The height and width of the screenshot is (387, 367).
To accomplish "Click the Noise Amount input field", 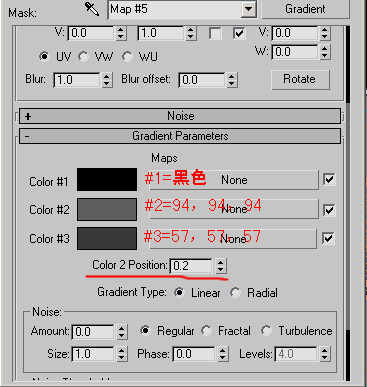I will (93, 332).
